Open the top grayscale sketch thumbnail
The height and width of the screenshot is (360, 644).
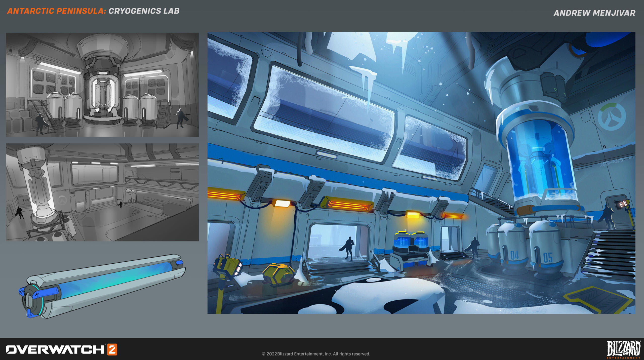pyautogui.click(x=102, y=85)
